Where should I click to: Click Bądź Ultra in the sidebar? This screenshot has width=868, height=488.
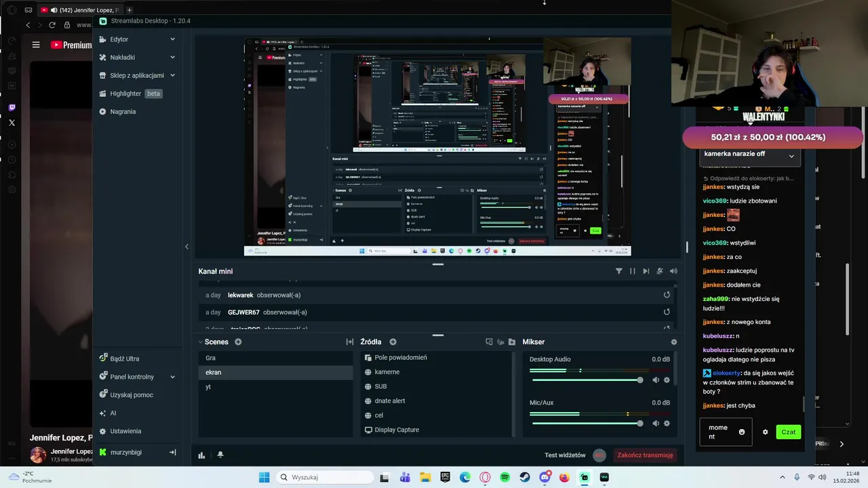119,359
